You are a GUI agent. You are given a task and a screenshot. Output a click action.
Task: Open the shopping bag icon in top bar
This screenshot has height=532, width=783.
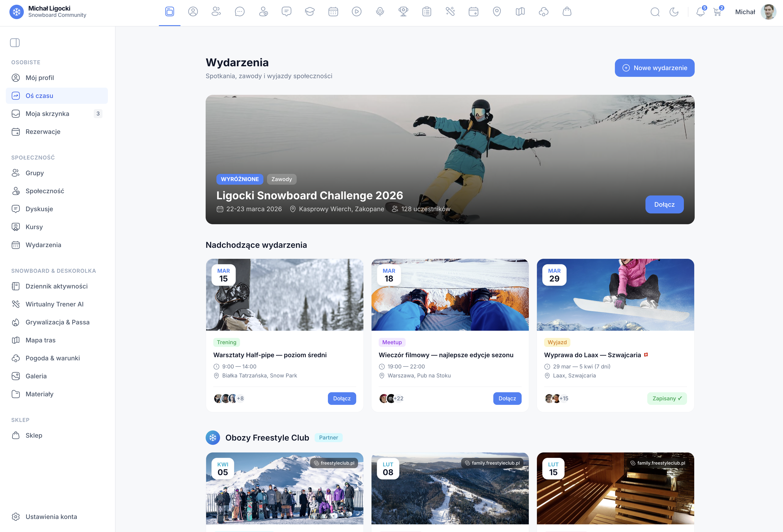(x=567, y=12)
